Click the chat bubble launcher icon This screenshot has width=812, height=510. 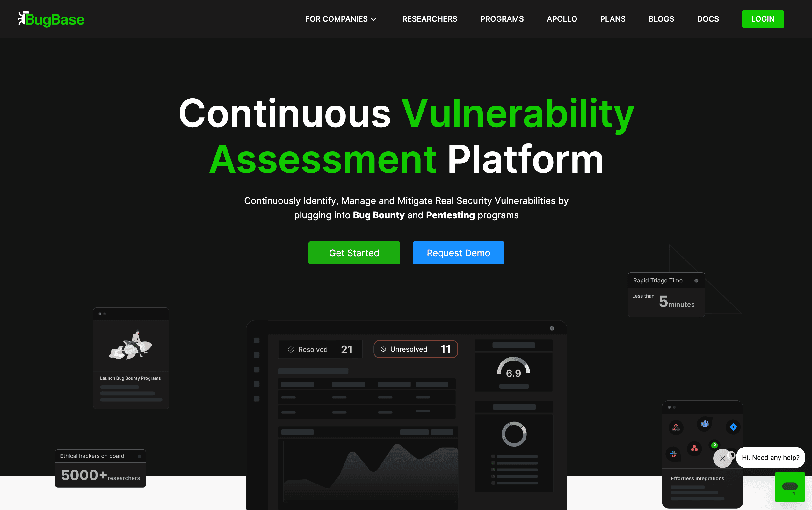tap(791, 486)
